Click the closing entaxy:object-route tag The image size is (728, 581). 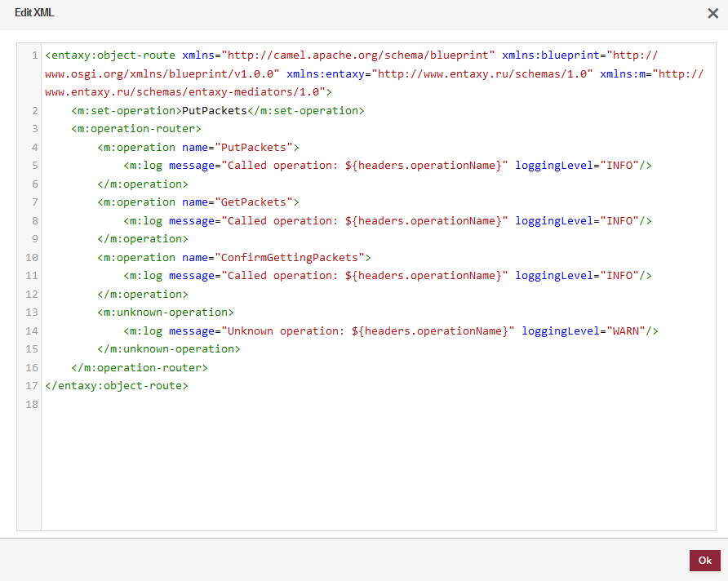117,385
